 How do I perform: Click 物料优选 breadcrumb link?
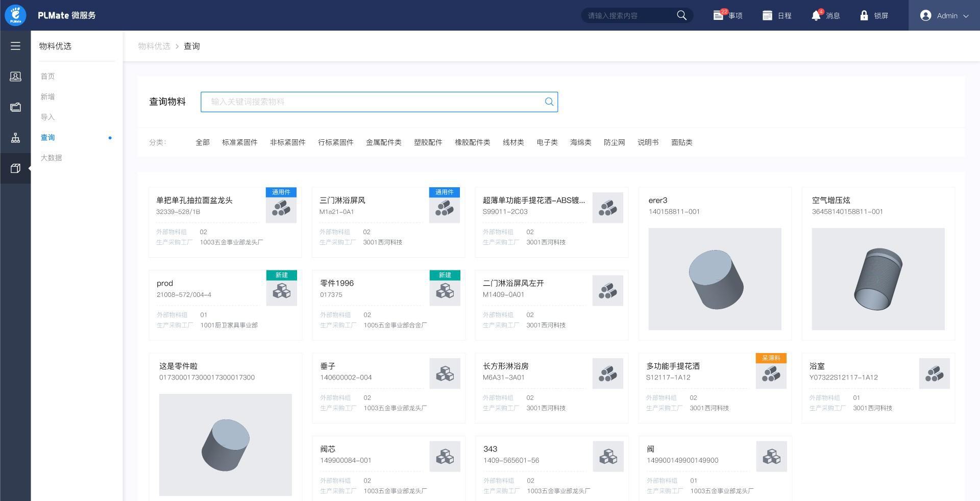(x=154, y=46)
